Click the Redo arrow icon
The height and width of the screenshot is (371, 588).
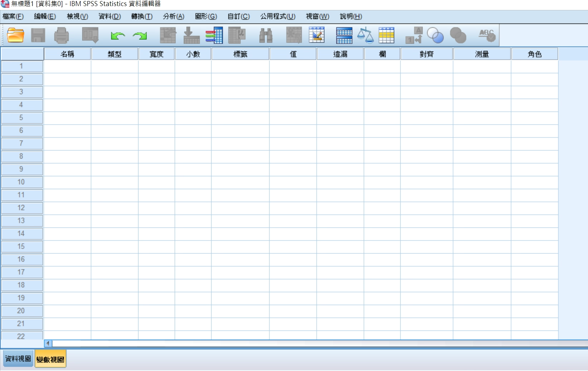140,36
